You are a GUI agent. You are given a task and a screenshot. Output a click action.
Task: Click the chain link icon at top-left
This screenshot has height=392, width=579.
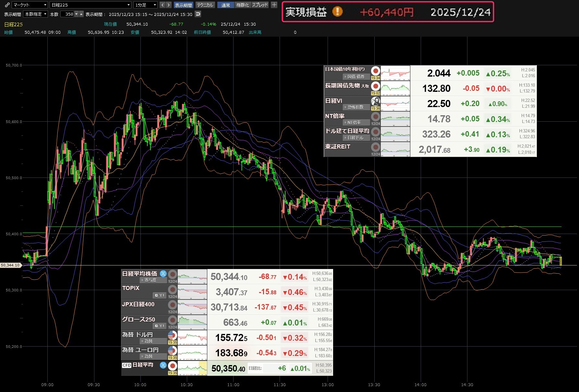click(x=7, y=5)
